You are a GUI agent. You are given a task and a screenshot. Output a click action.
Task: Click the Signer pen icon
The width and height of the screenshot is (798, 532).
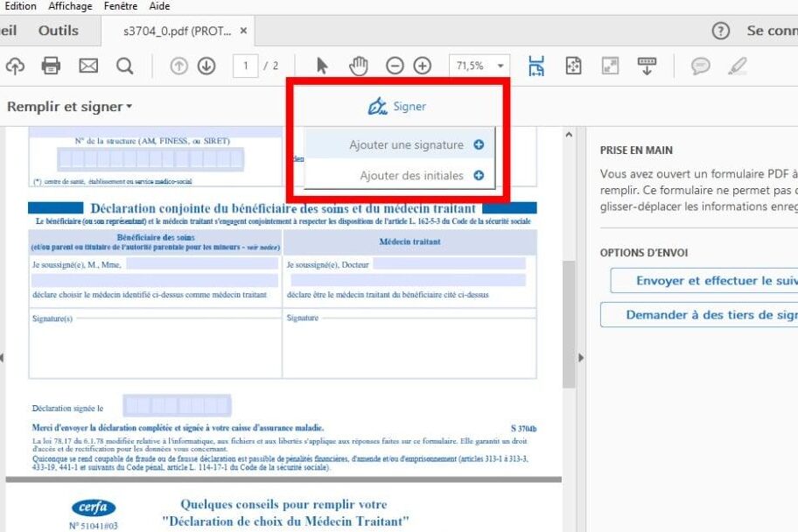(377, 107)
